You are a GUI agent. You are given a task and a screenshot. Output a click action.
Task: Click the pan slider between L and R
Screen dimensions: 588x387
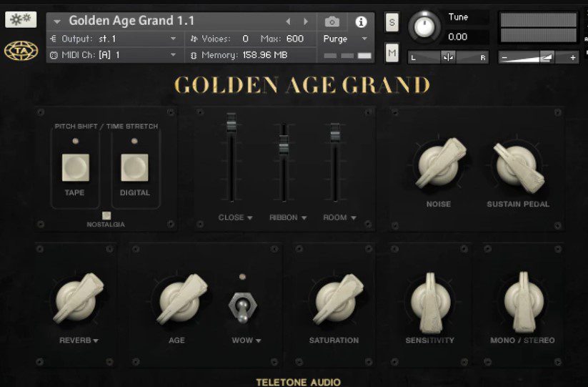tap(448, 57)
